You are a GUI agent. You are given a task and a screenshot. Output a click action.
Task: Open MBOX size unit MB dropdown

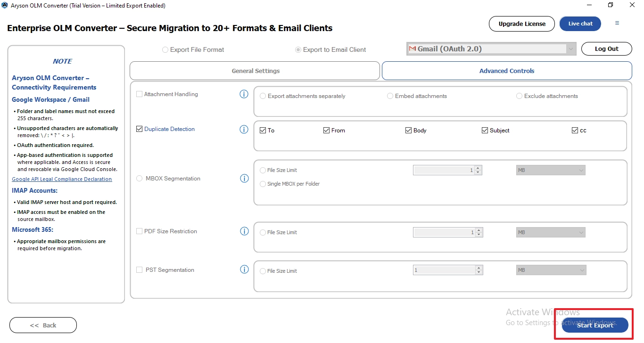(x=551, y=170)
